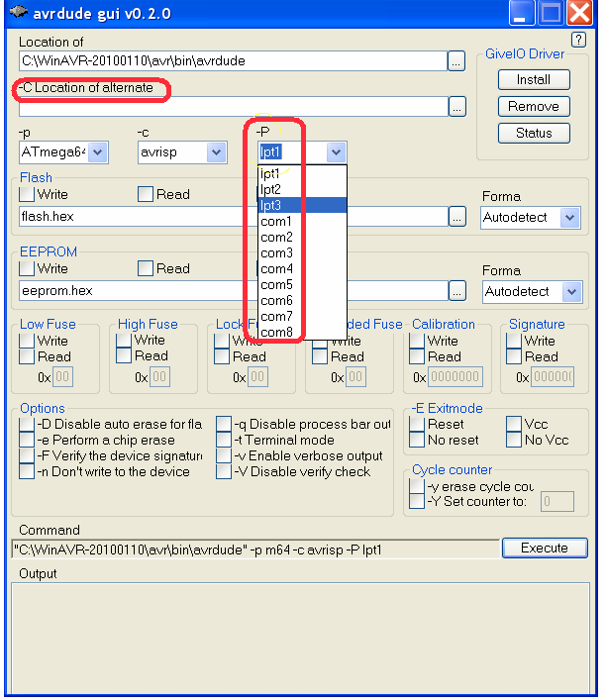Select com1 in port list

[302, 221]
